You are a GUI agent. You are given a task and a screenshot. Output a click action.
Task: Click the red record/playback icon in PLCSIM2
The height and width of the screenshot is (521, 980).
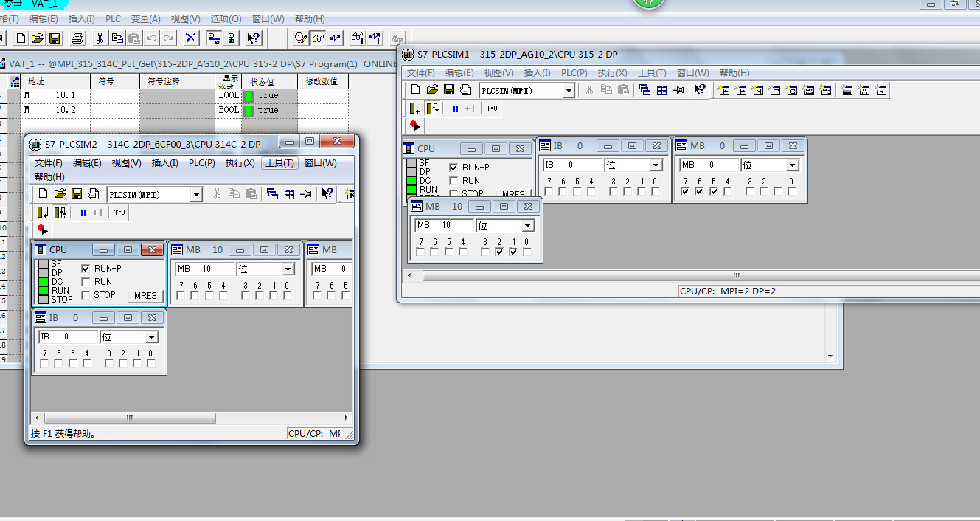42,230
